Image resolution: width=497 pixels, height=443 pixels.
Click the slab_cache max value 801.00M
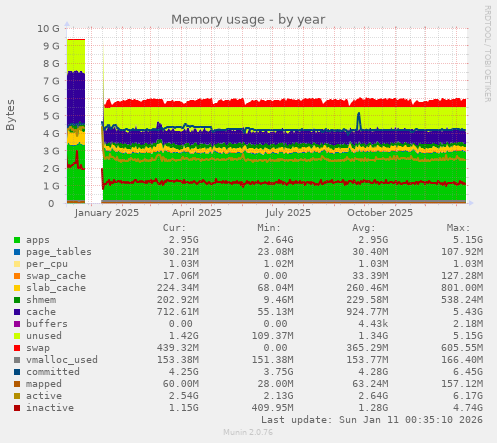462,288
